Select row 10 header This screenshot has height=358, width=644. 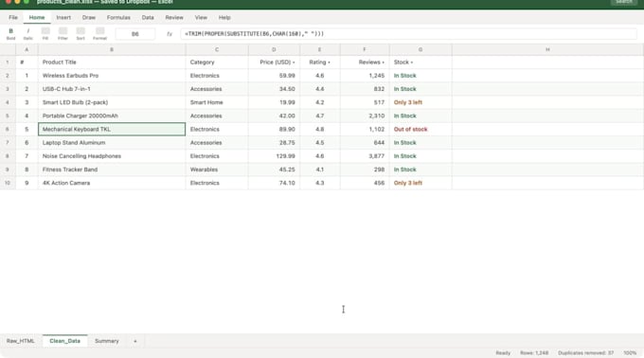pyautogui.click(x=8, y=183)
